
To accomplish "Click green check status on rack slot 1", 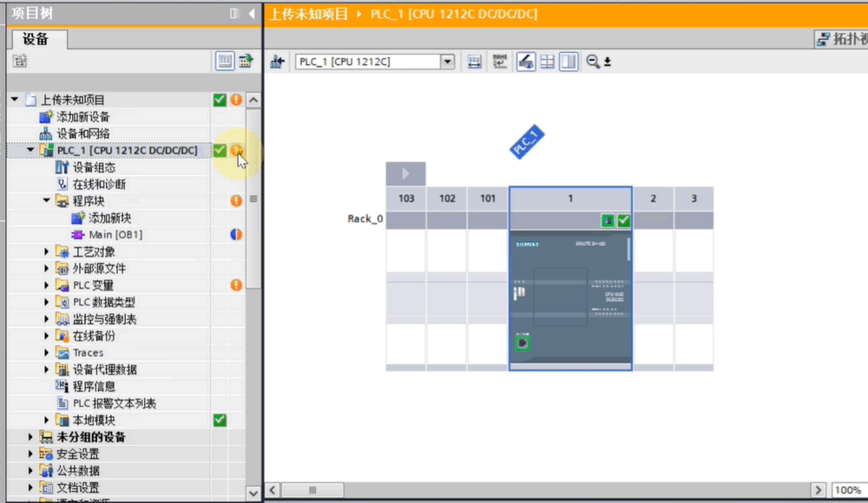I will (x=623, y=220).
